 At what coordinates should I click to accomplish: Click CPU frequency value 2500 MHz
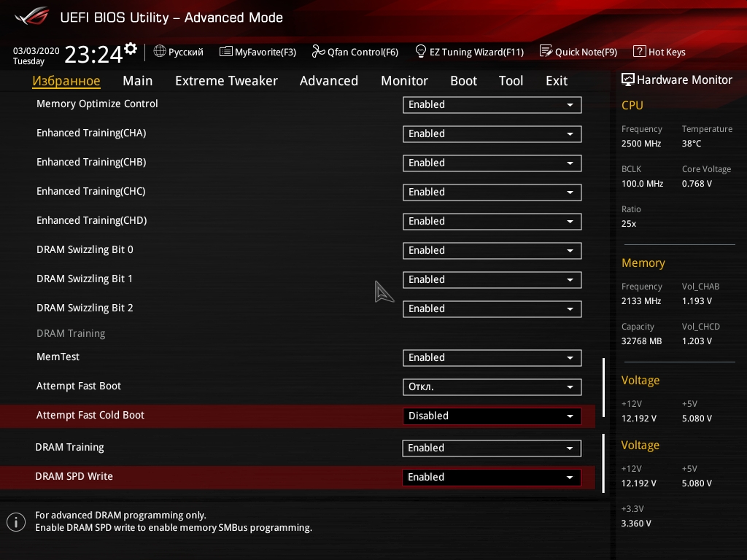(640, 144)
